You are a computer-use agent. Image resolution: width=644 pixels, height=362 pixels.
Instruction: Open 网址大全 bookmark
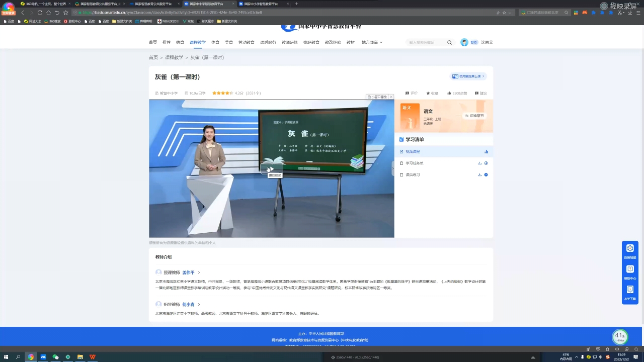tap(33, 21)
